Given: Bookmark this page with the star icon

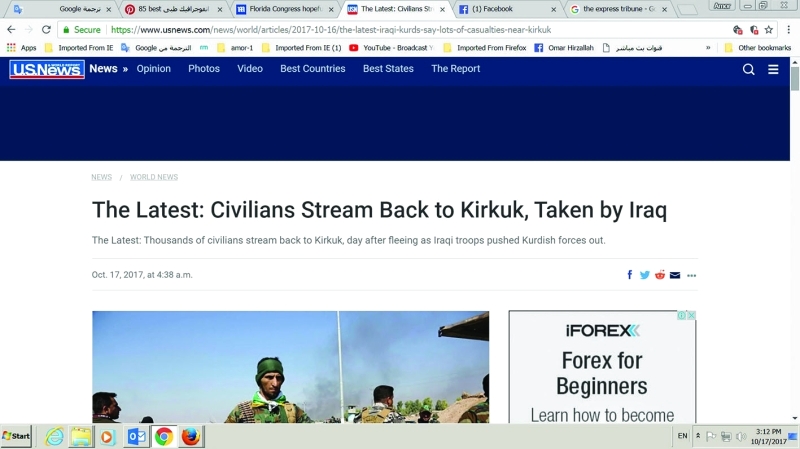Looking at the screenshot, I should [768, 30].
